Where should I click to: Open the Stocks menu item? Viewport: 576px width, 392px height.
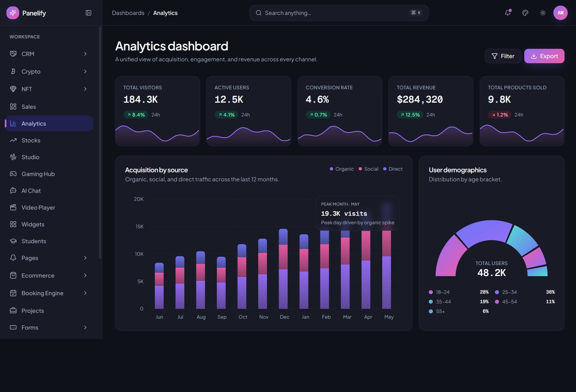tap(49, 140)
